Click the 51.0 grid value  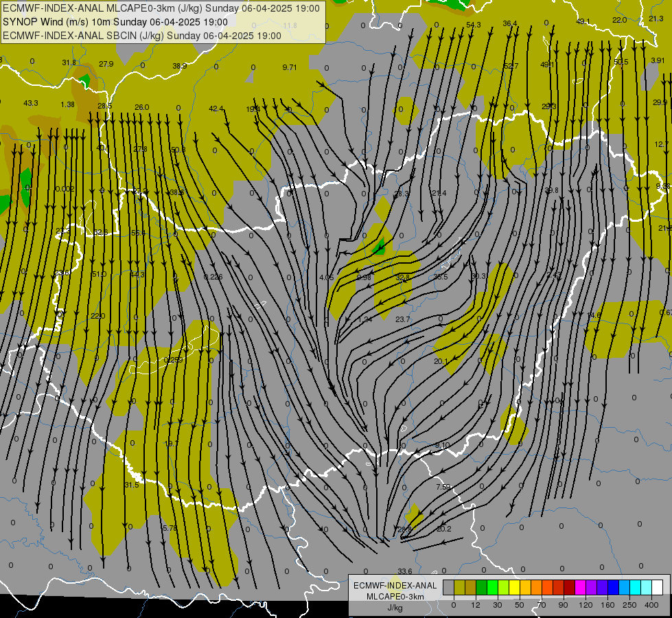point(99,274)
